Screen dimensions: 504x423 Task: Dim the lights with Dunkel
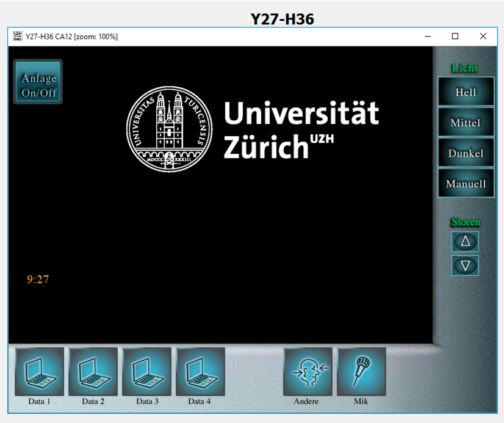click(466, 153)
